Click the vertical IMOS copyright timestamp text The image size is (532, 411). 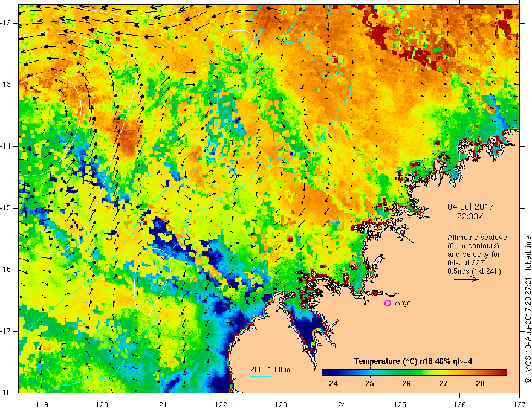(528, 309)
